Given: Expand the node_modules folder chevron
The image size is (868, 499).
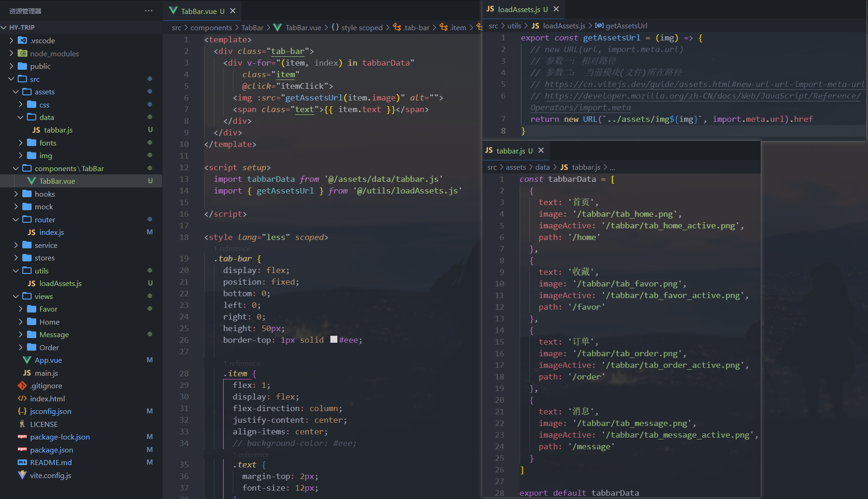Looking at the screenshot, I should click(12, 53).
